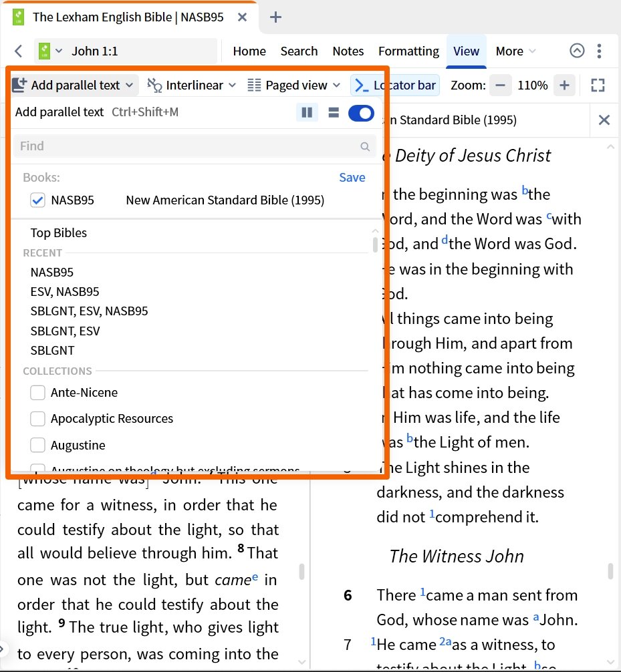Select recent item SBLGNT, ESV
The width and height of the screenshot is (621, 672).
click(65, 331)
